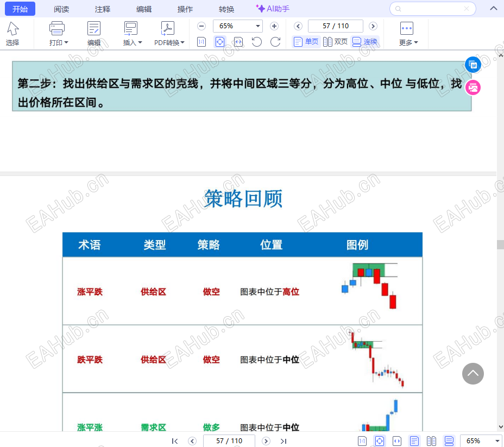Click the toolbar page number field 57 / 110

pos(336,26)
